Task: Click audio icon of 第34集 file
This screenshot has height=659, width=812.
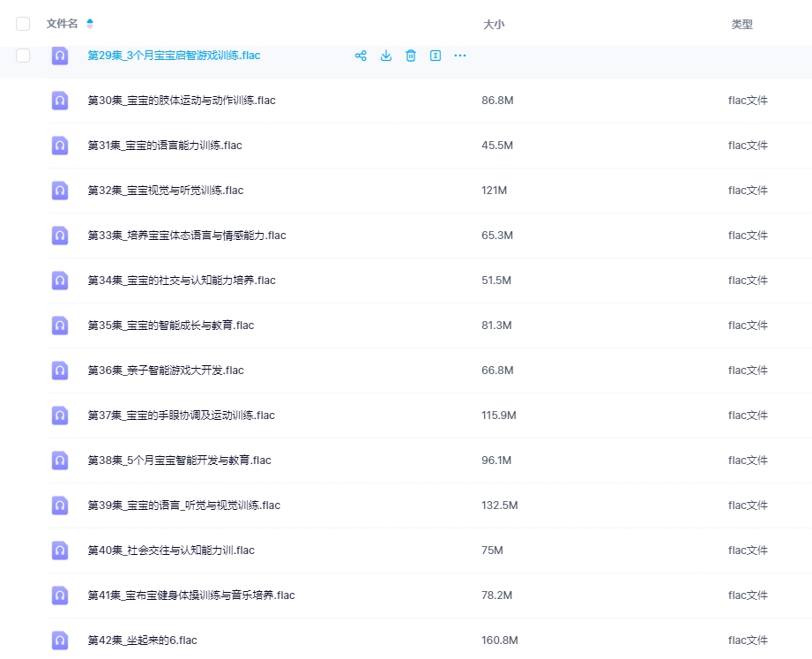Action: tap(60, 281)
